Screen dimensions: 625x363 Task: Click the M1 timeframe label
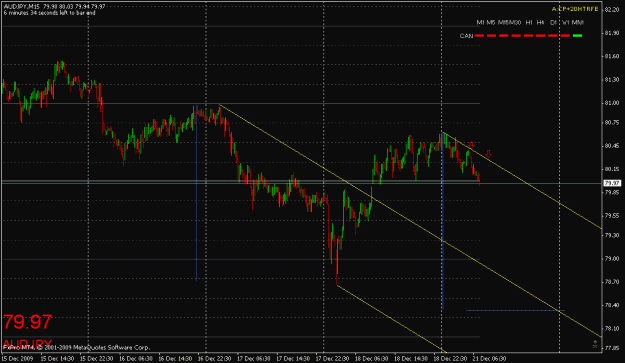tap(480, 23)
